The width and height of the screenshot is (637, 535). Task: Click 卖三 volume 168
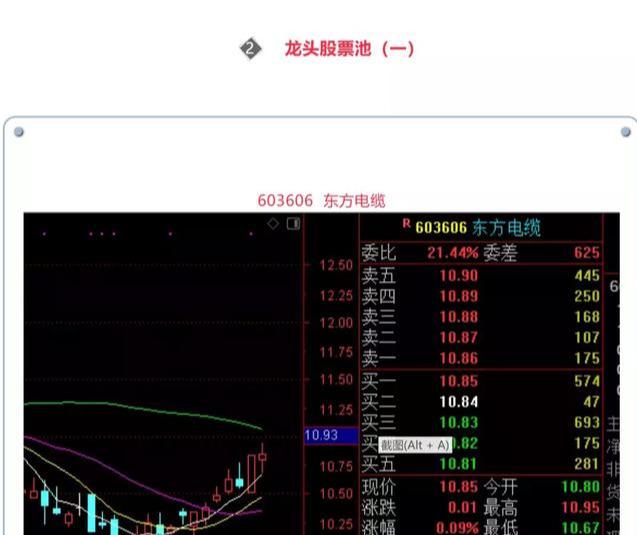click(587, 317)
